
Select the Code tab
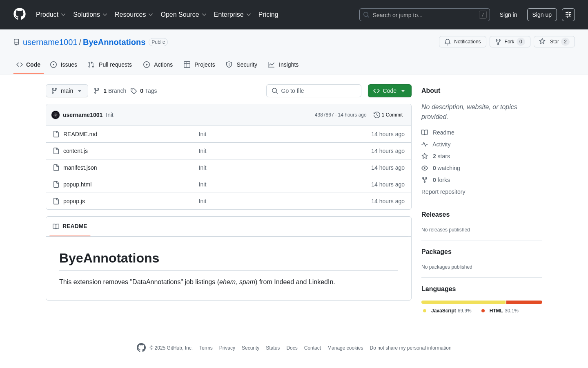click(x=29, y=65)
